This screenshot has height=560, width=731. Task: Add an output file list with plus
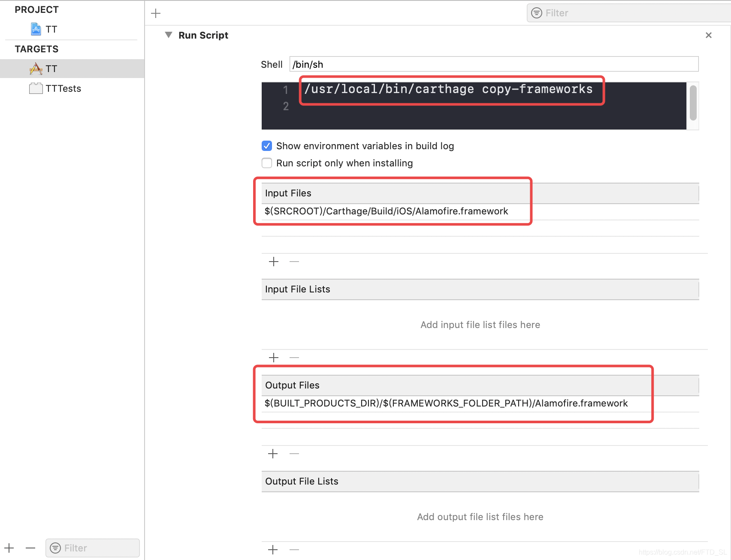pyautogui.click(x=273, y=550)
